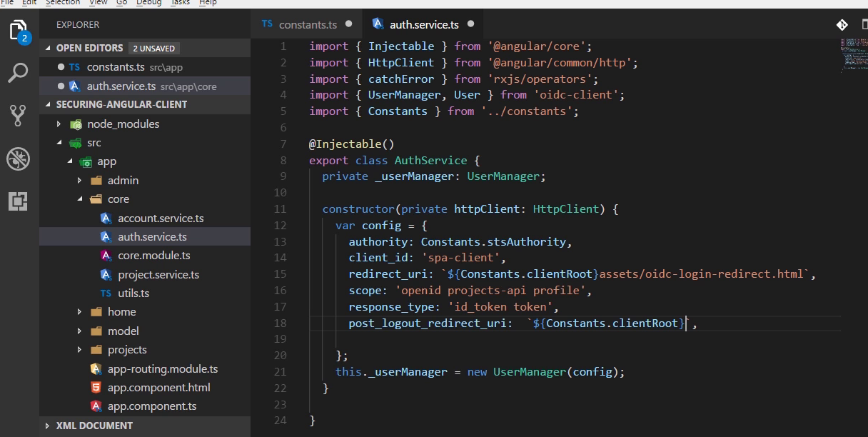Click 'id_token token' value on line 17
The width and height of the screenshot is (868, 437).
click(x=500, y=307)
